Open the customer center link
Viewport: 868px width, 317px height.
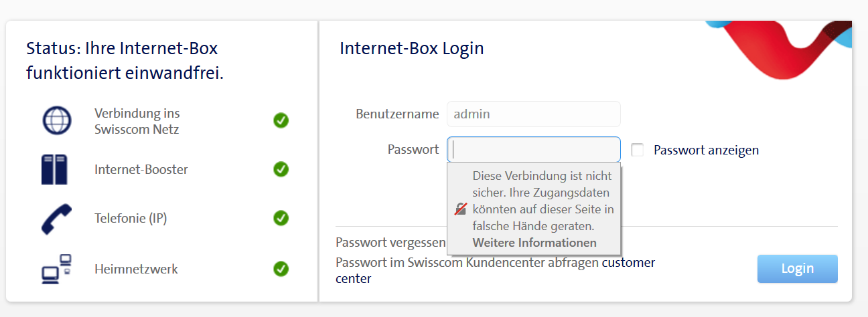(628, 263)
